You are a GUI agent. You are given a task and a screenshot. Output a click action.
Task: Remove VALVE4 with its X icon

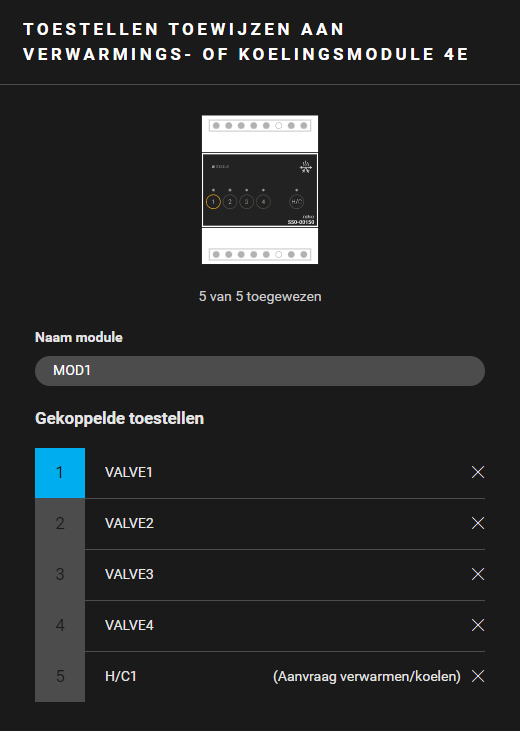(478, 625)
